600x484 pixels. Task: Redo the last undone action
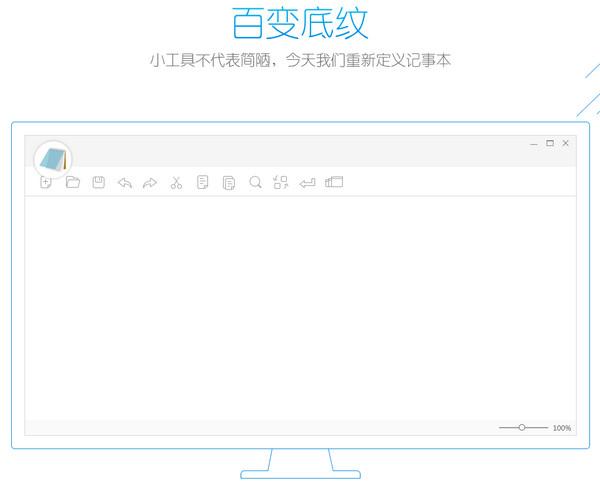point(150,183)
